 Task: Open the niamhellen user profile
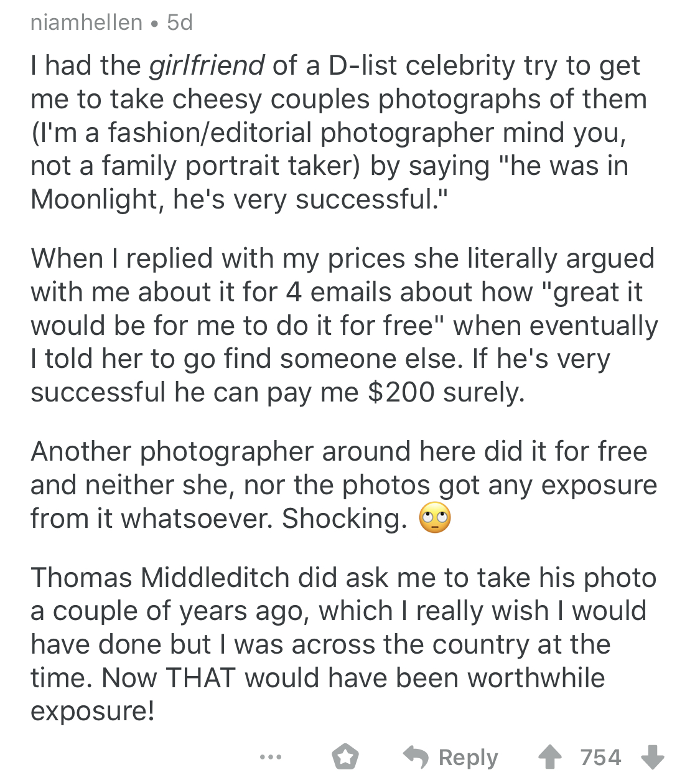click(86, 23)
